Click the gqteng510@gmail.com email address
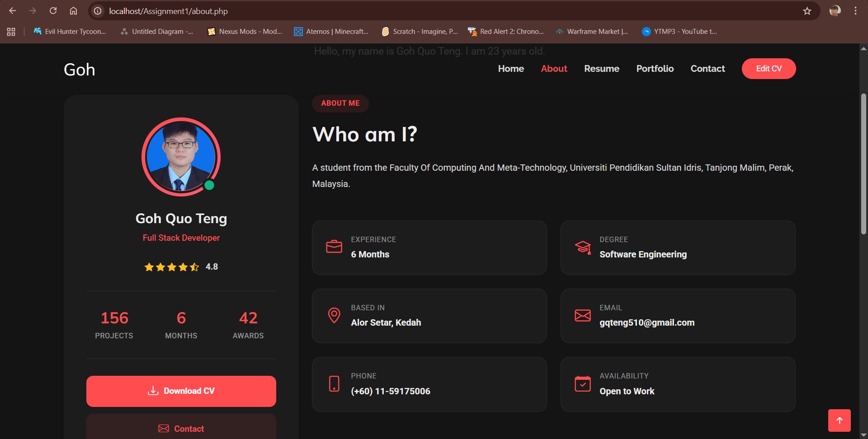This screenshot has width=868, height=439. pos(647,323)
